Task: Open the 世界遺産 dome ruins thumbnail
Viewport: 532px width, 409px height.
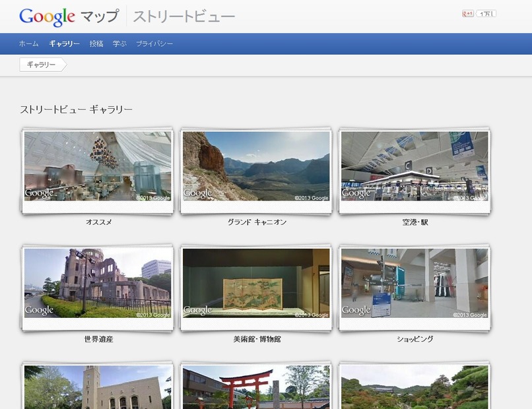Action: pyautogui.click(x=98, y=283)
